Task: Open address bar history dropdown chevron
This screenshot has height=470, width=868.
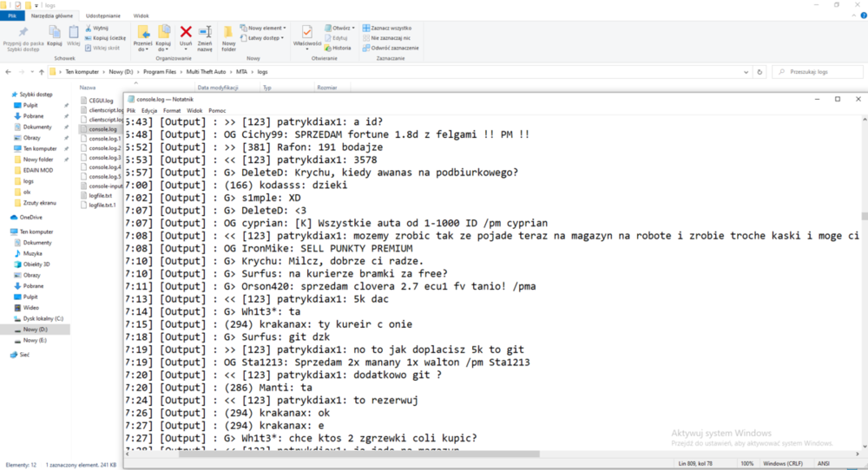Action: tap(746, 72)
